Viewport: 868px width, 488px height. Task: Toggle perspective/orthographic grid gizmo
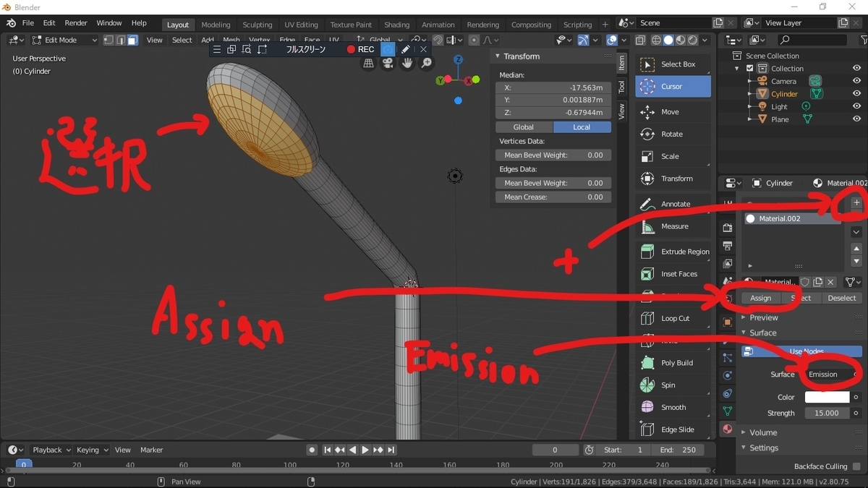[x=368, y=64]
